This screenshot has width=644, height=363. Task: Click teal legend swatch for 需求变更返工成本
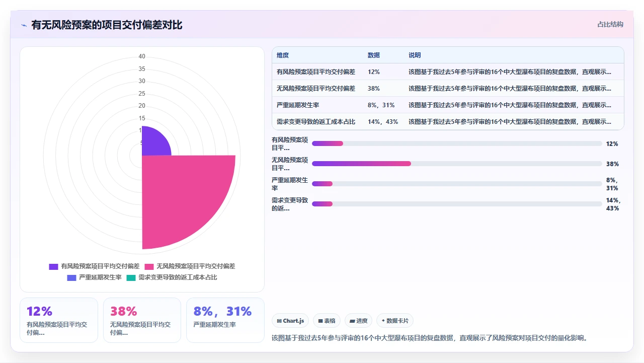[131, 277]
